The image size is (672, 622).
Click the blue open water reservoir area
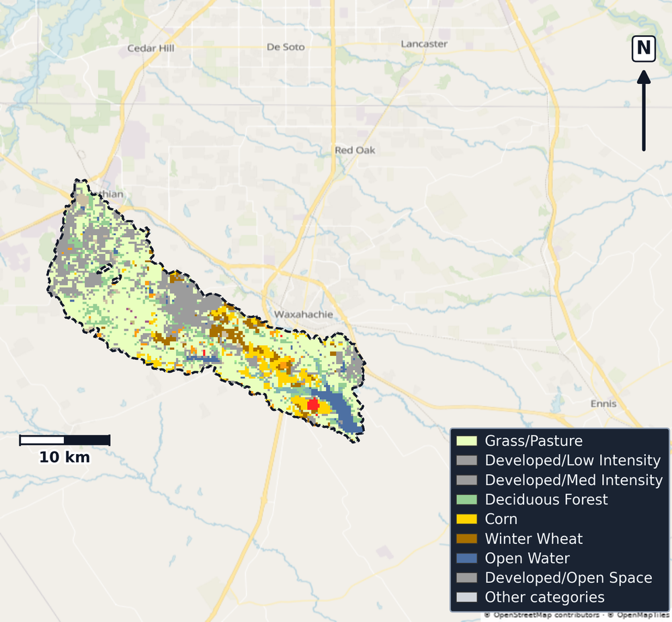tap(341, 410)
